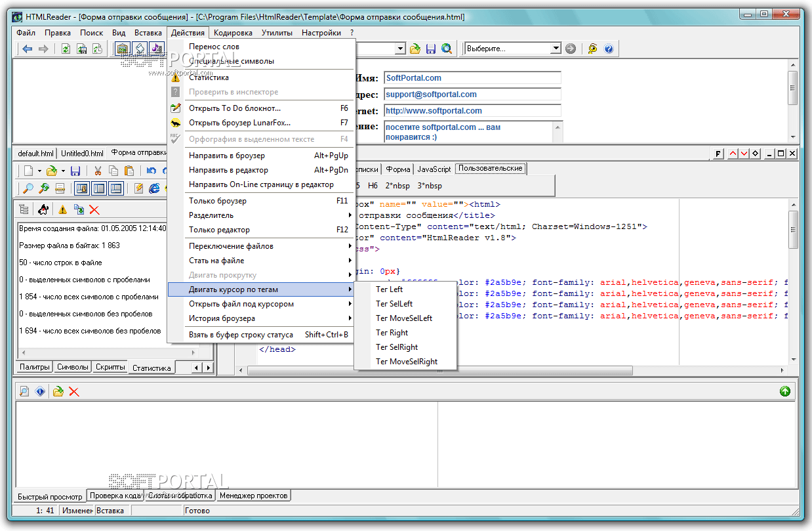Click the 'SoftPortal.com' name input field
The image size is (812, 531).
point(472,78)
